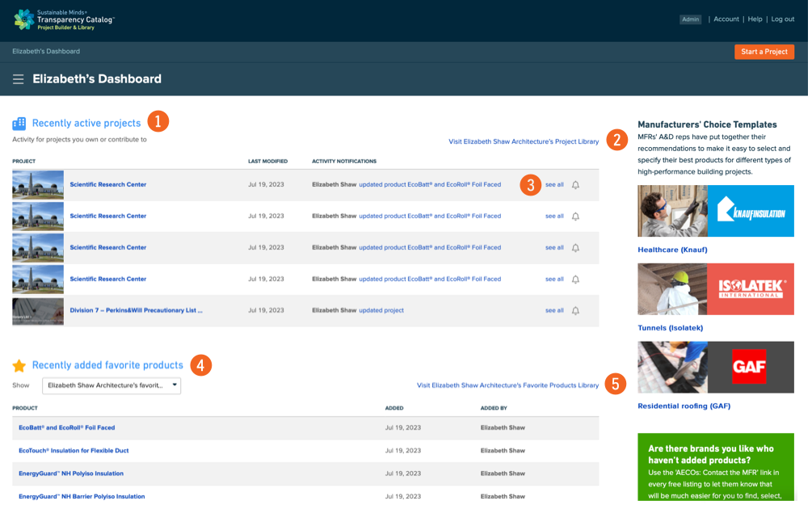Click the LAST MODIFIED column header
Viewport: 812px width, 505px height.
pos(267,161)
